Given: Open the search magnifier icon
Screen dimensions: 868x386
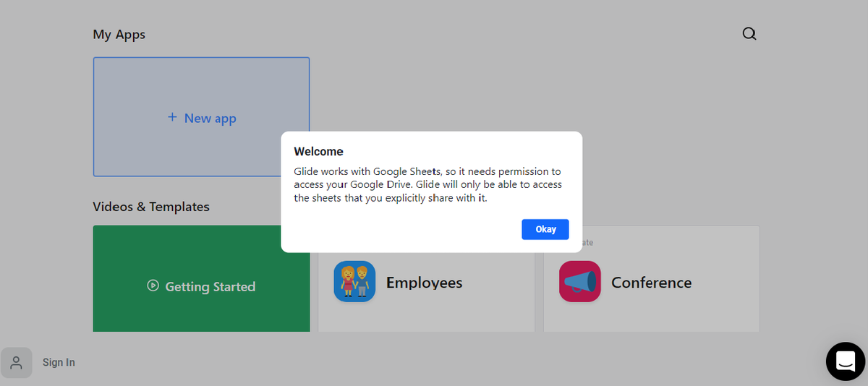Looking at the screenshot, I should point(749,34).
